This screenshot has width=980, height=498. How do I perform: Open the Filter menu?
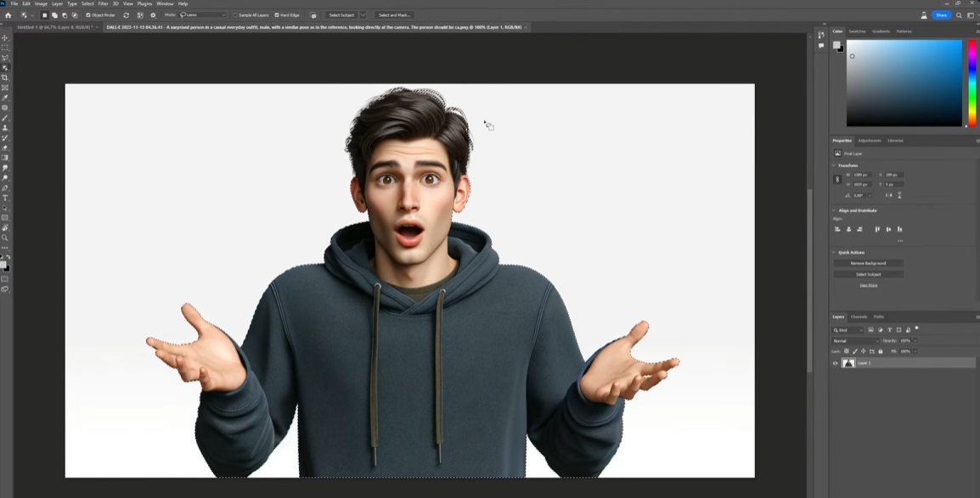[103, 3]
